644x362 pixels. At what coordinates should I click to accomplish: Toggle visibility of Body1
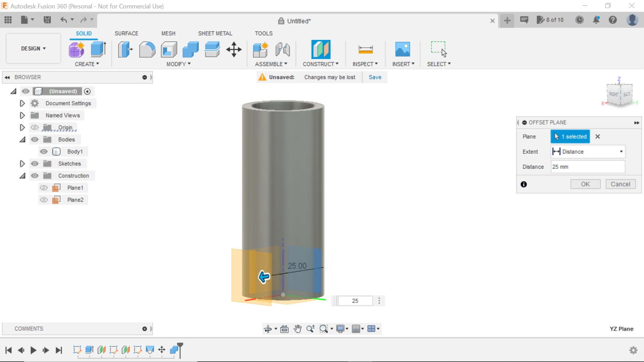click(43, 152)
